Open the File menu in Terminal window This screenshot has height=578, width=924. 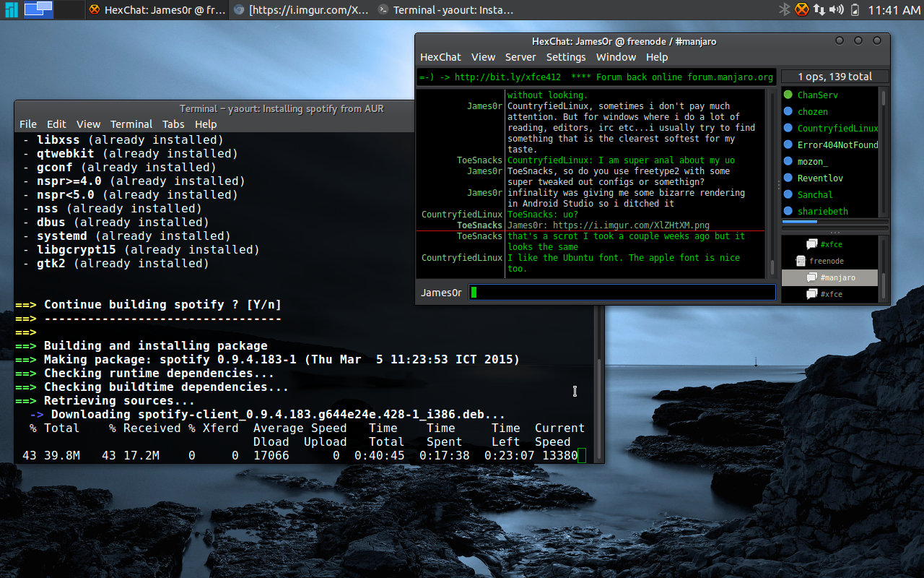28,124
